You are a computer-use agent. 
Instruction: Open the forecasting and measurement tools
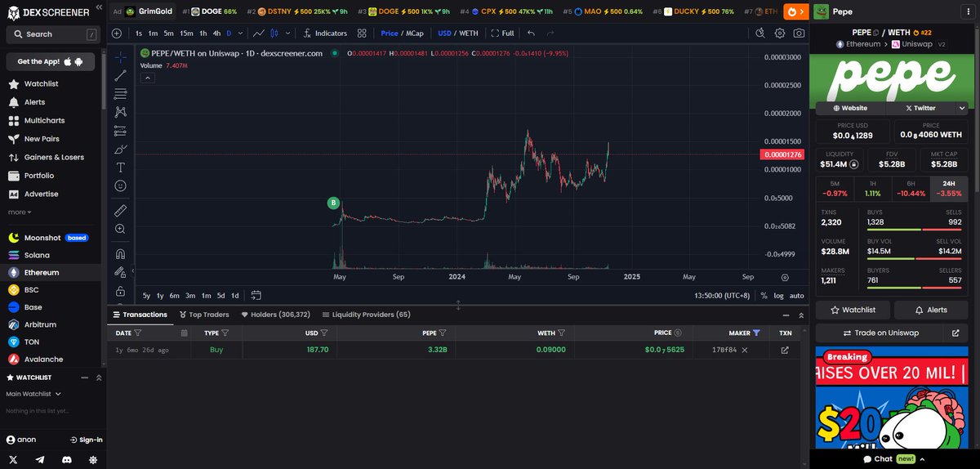120,131
